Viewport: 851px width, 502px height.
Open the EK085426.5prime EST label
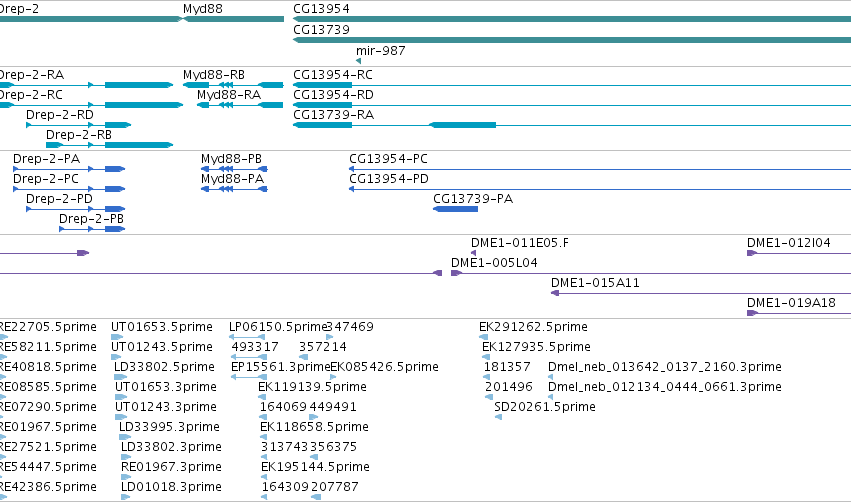coord(384,367)
